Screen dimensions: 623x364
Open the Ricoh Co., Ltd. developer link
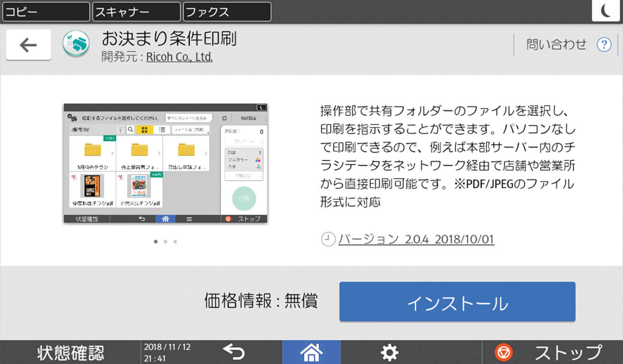[x=179, y=57]
